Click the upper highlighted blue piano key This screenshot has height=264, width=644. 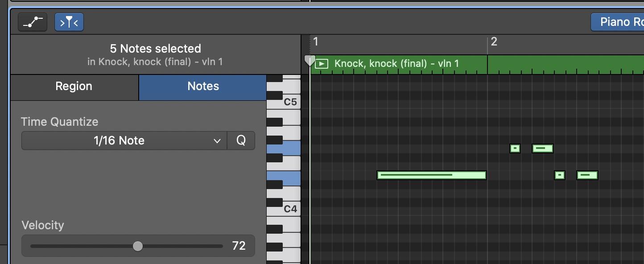(284, 148)
